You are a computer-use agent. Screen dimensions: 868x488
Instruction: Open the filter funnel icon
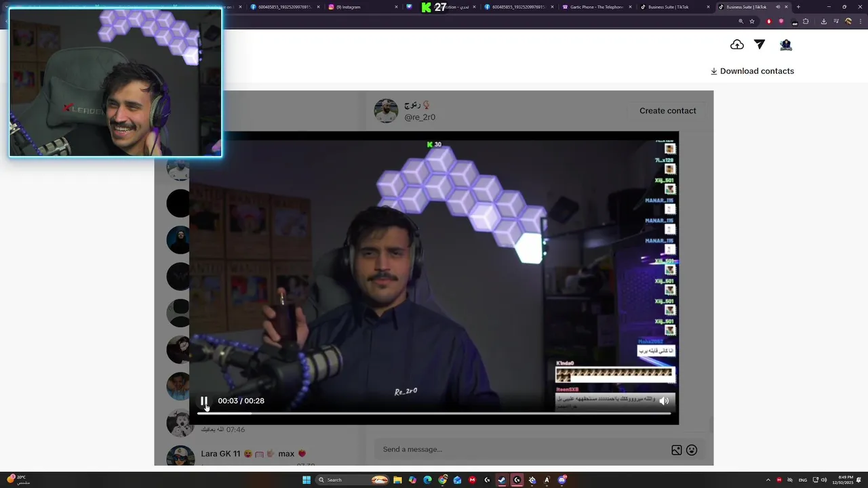759,45
